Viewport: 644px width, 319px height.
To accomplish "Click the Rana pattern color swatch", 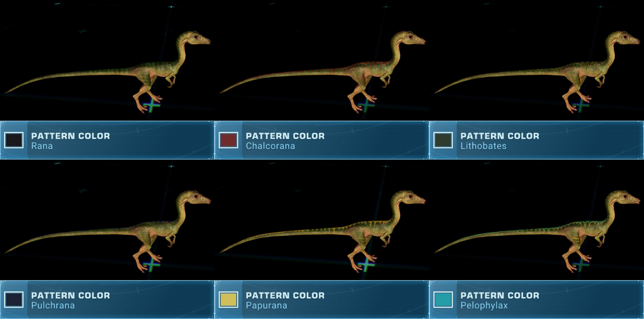I will click(x=14, y=140).
